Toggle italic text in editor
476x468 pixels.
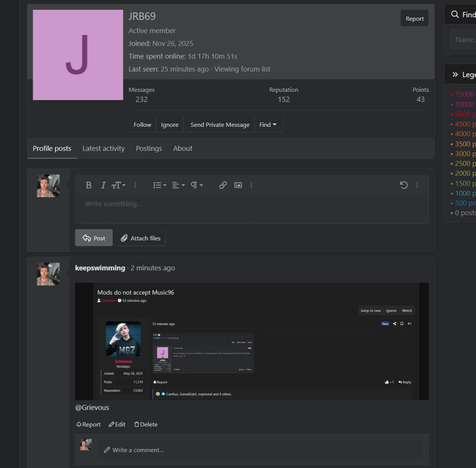tap(103, 185)
